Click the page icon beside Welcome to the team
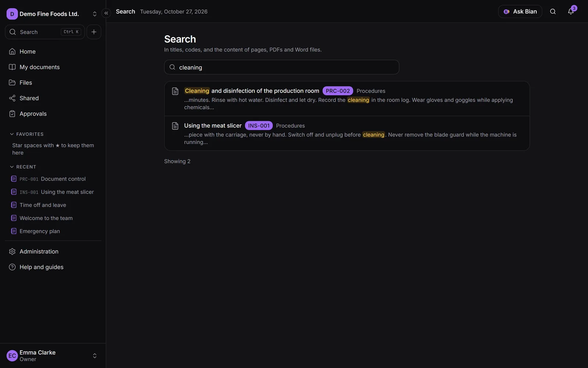Screen dimensions: 588x368 coord(14,218)
